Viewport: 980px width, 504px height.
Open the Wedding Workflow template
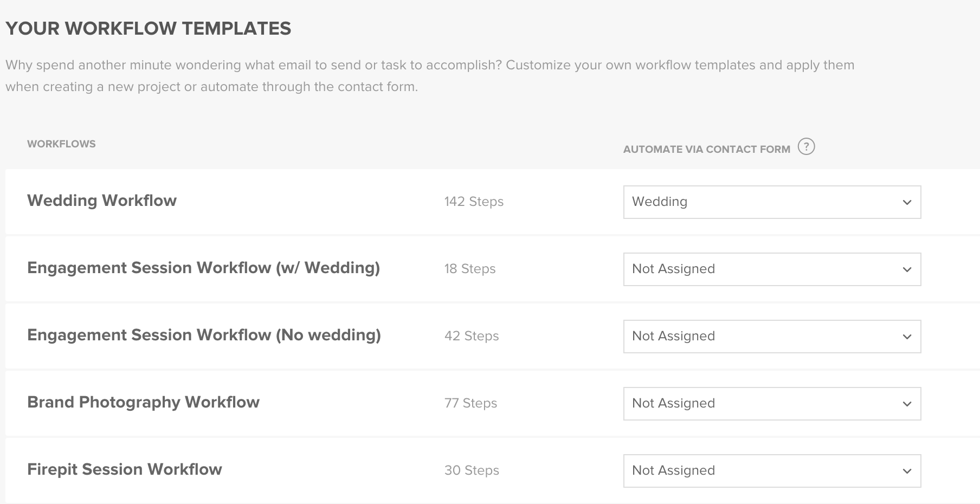click(102, 201)
